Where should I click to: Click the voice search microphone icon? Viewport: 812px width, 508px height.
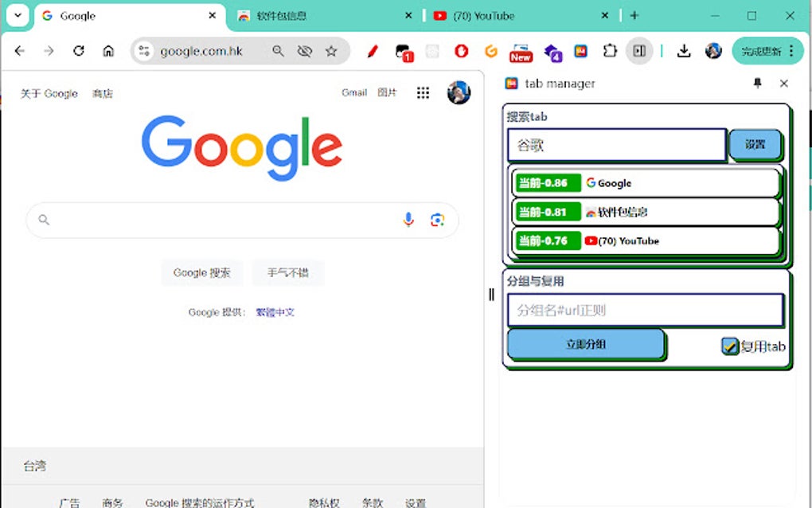click(408, 220)
